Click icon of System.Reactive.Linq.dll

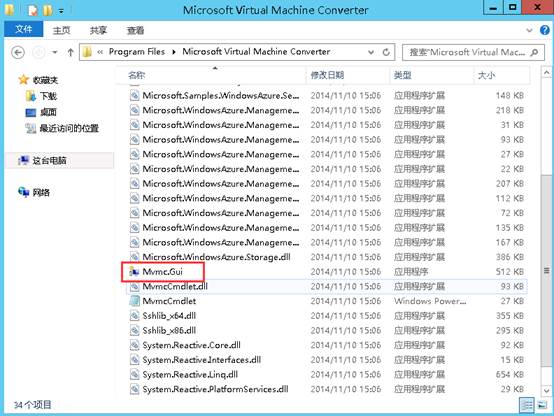(134, 375)
